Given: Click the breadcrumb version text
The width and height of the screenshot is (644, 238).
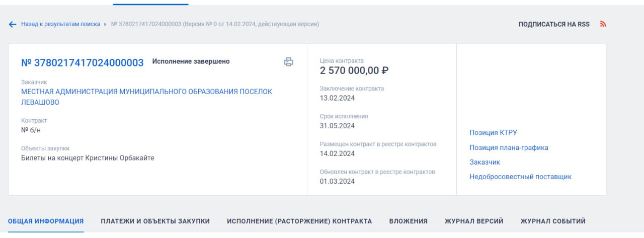Looking at the screenshot, I should (215, 24).
